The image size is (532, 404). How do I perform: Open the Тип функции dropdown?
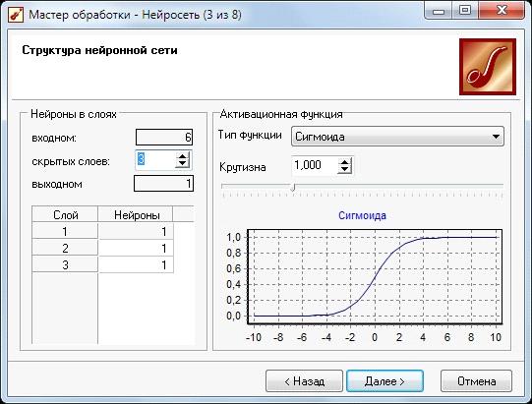tap(397, 137)
